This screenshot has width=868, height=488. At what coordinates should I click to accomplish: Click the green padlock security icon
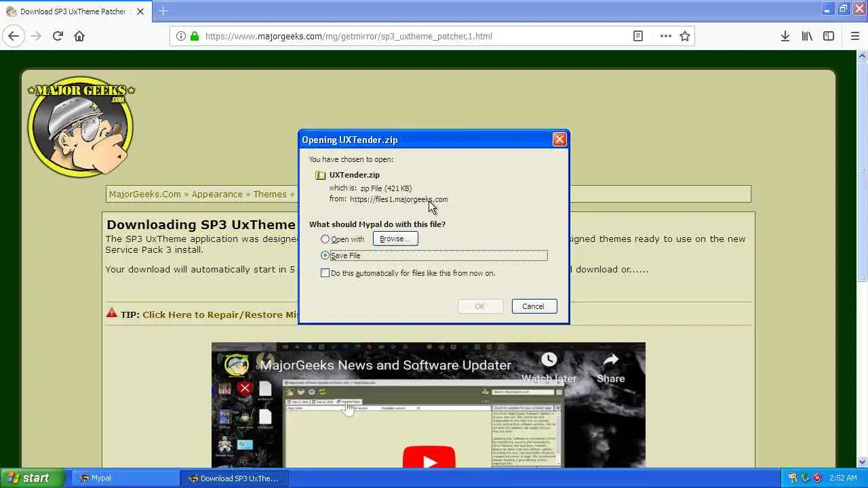tap(195, 36)
